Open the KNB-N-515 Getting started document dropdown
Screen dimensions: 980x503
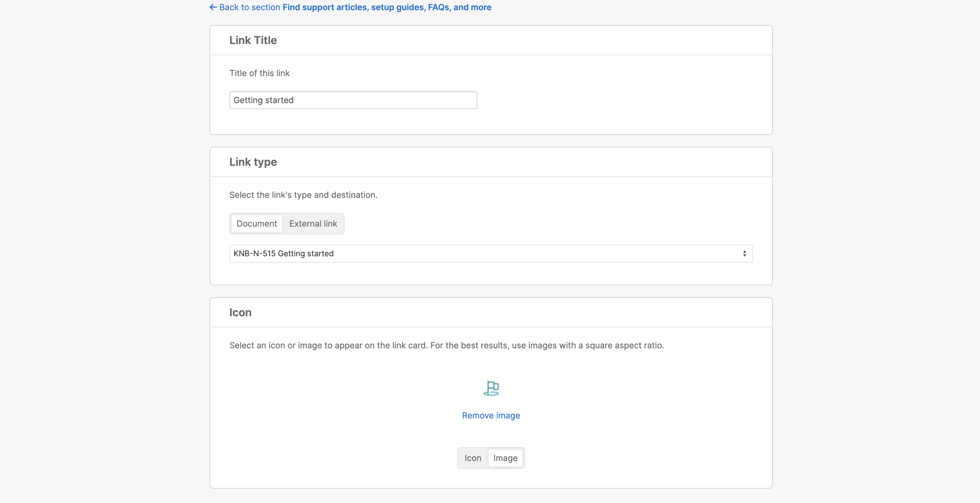click(490, 253)
